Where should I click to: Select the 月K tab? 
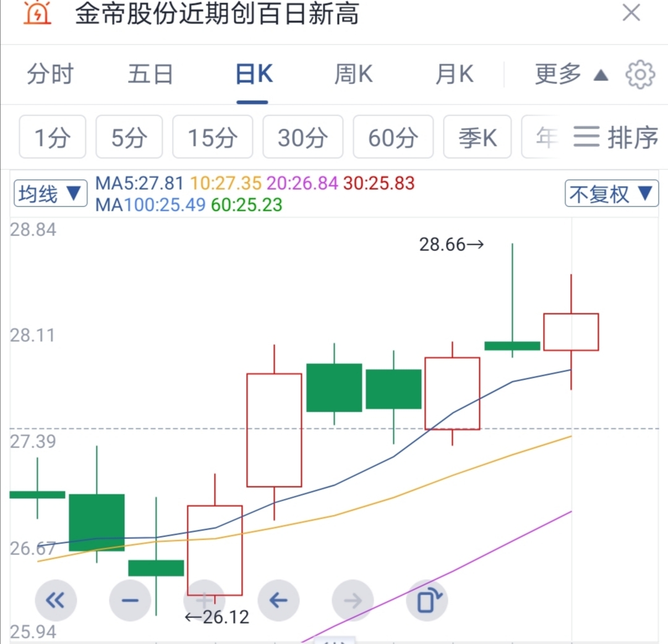(x=454, y=75)
